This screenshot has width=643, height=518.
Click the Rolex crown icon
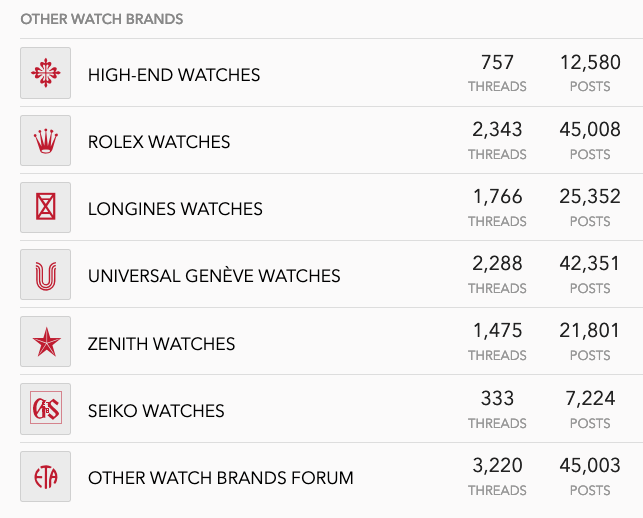(x=45, y=141)
